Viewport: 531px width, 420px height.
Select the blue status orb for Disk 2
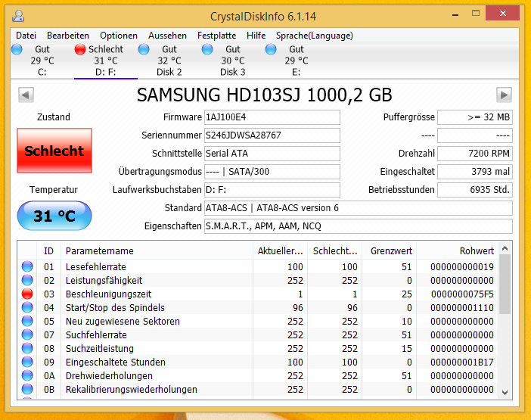click(144, 49)
